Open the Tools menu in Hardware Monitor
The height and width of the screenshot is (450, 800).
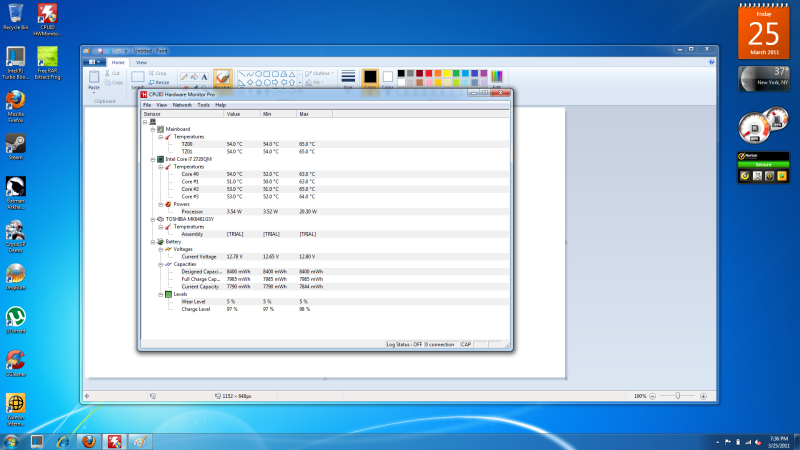click(204, 105)
